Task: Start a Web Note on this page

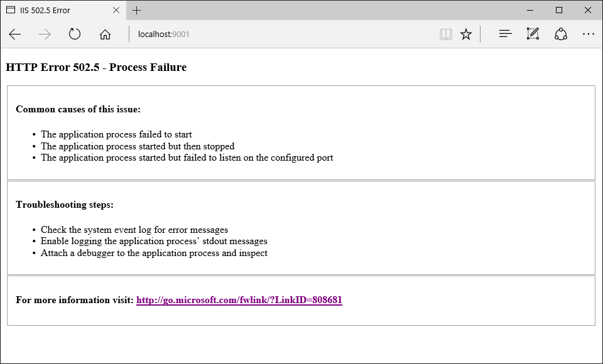Action: coord(533,34)
